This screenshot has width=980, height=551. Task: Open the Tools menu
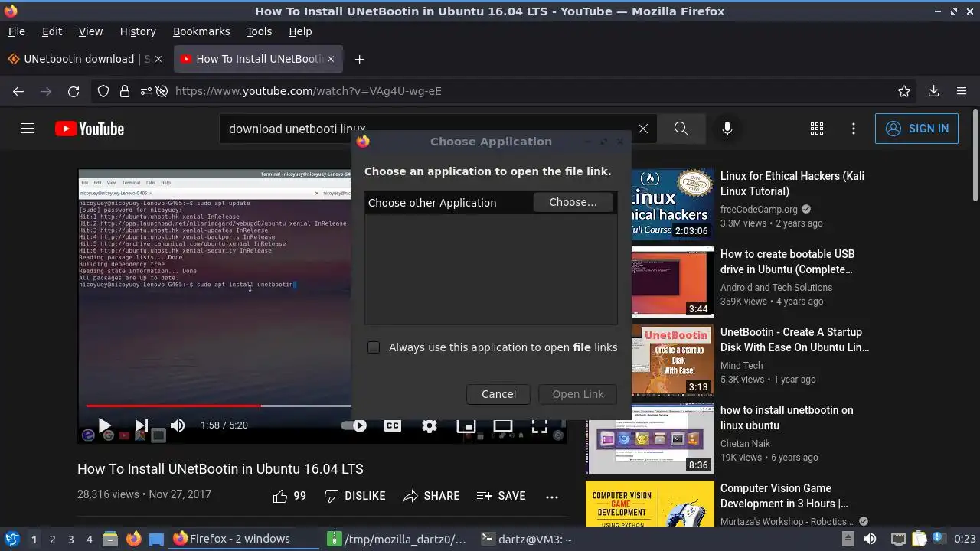(259, 31)
